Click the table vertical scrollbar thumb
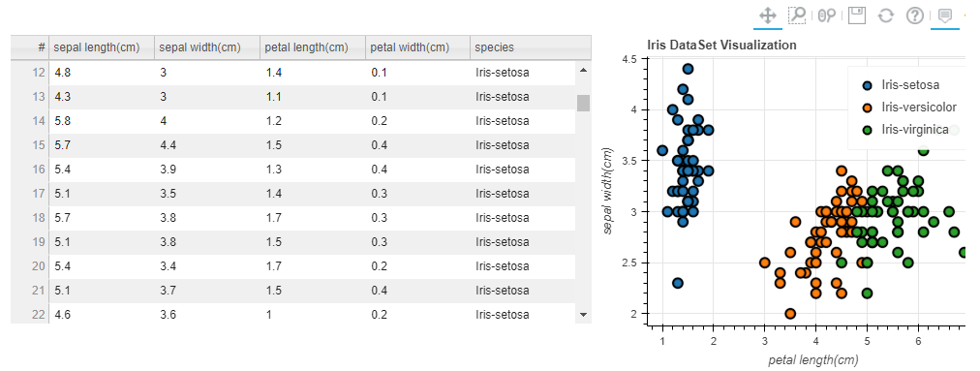This screenshot has width=980, height=371. click(583, 103)
